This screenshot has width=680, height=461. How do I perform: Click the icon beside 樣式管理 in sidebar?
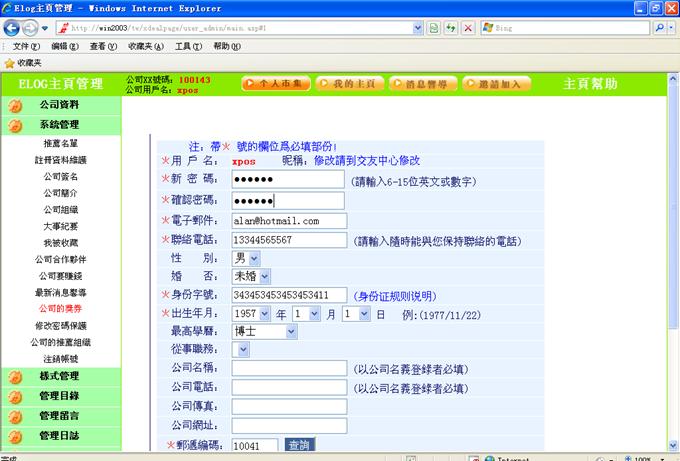(15, 376)
